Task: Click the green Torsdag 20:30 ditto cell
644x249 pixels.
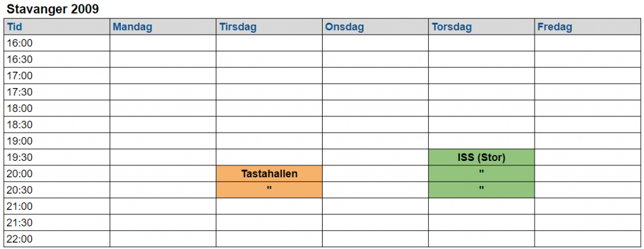Action: (x=481, y=190)
